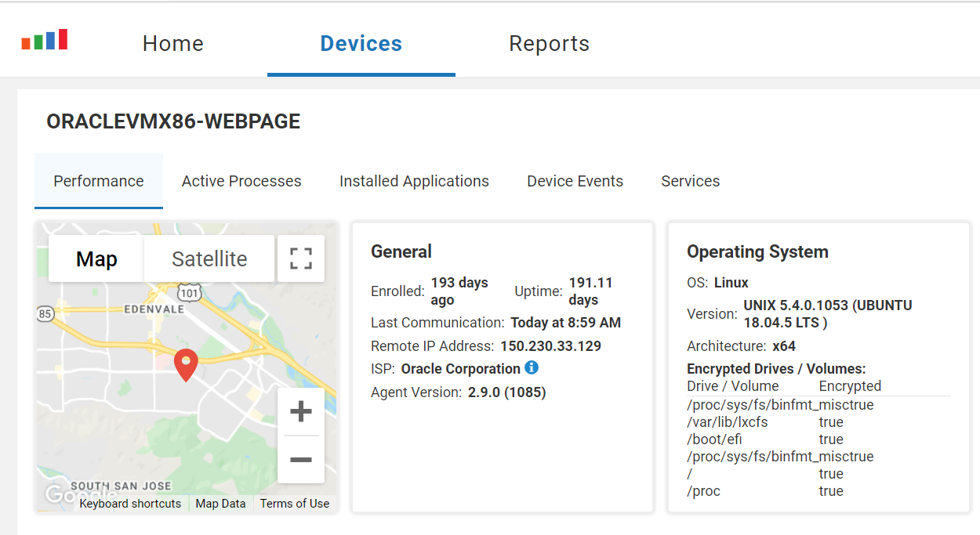Switch to the Installed Applications tab
The width and height of the screenshot is (980, 535).
coord(414,181)
